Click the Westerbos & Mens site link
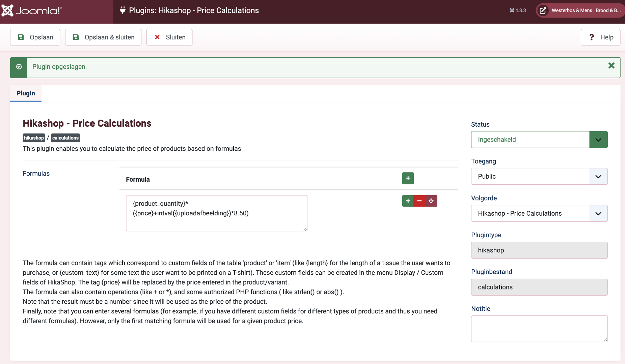The width and height of the screenshot is (625, 364). 586,10
